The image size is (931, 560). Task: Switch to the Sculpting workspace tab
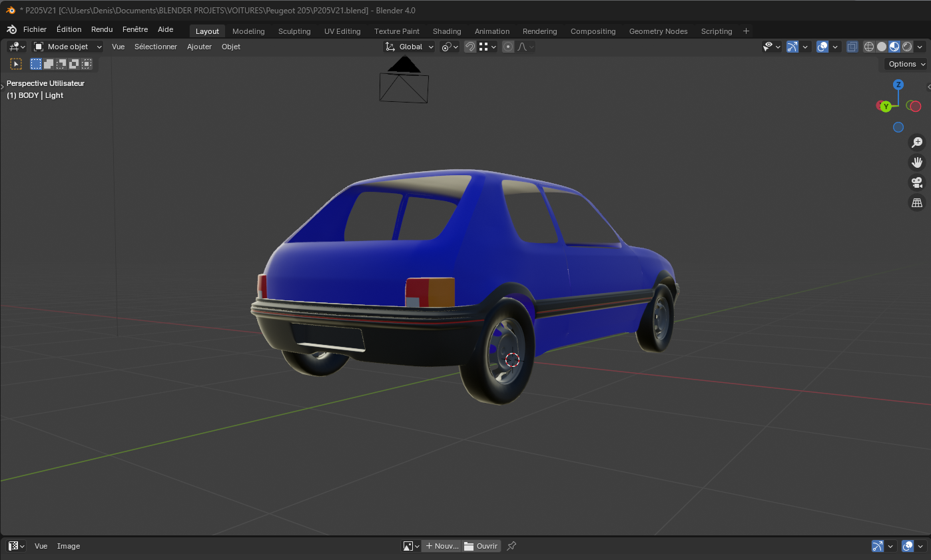point(294,31)
